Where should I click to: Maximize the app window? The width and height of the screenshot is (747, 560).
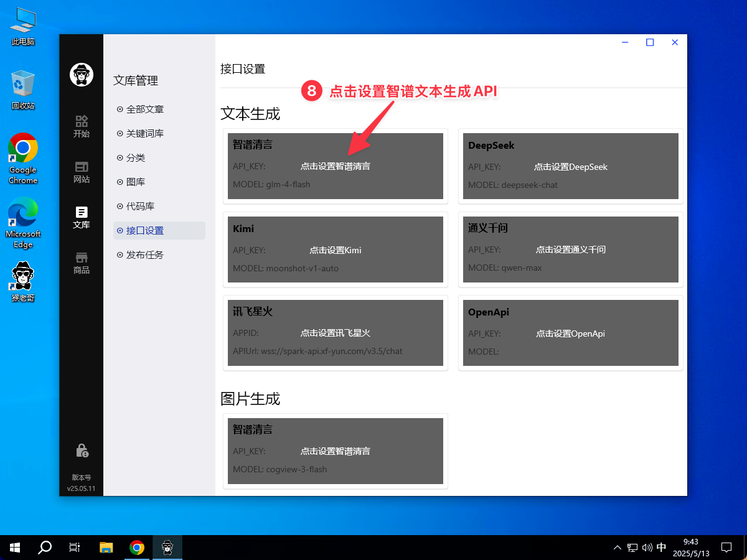(x=650, y=42)
